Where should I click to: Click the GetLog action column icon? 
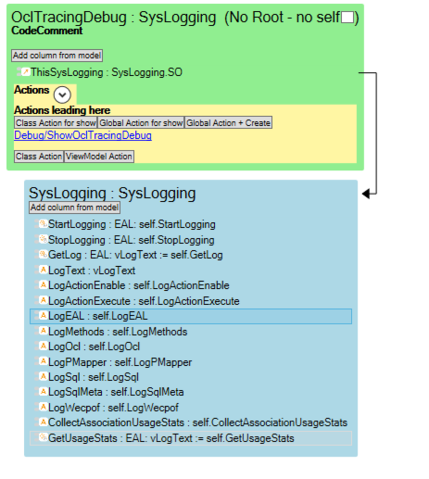(43, 254)
